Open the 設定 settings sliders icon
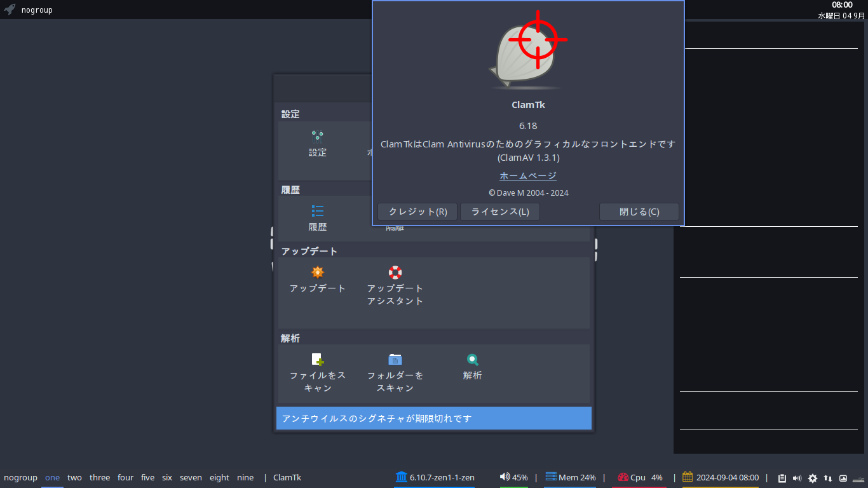The height and width of the screenshot is (488, 868). point(318,136)
